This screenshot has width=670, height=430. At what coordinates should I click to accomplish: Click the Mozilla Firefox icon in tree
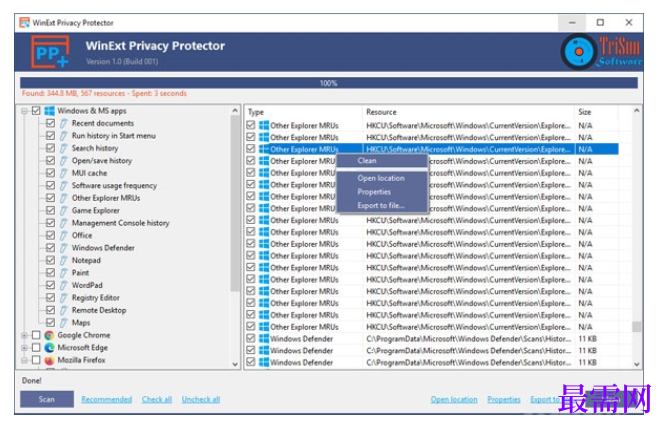pyautogui.click(x=50, y=360)
